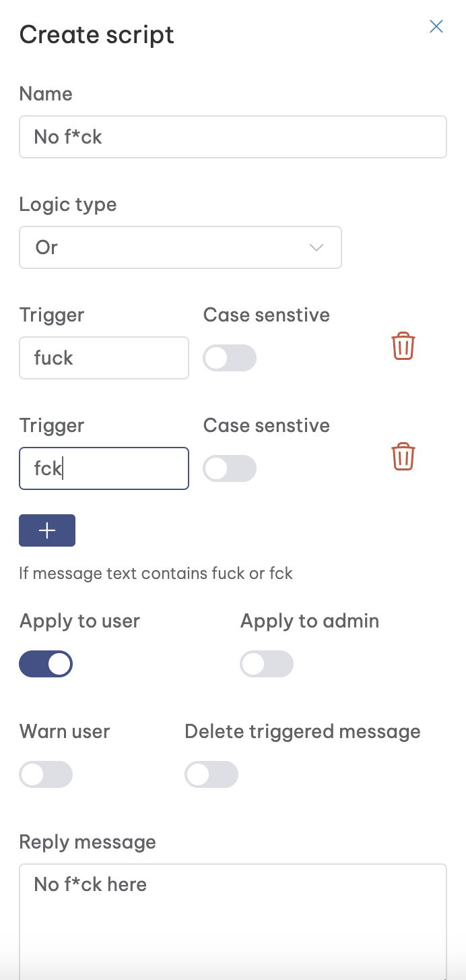Screen dimensions: 466x980
Task: Click the "If message text contains" summary
Action: pyautogui.click(x=156, y=574)
